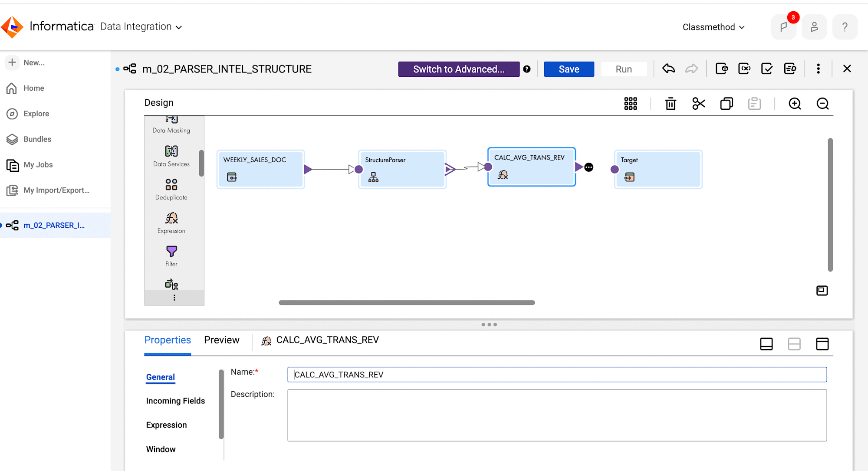This screenshot has width=868, height=471.
Task: Open the Window properties section
Action: tap(161, 449)
